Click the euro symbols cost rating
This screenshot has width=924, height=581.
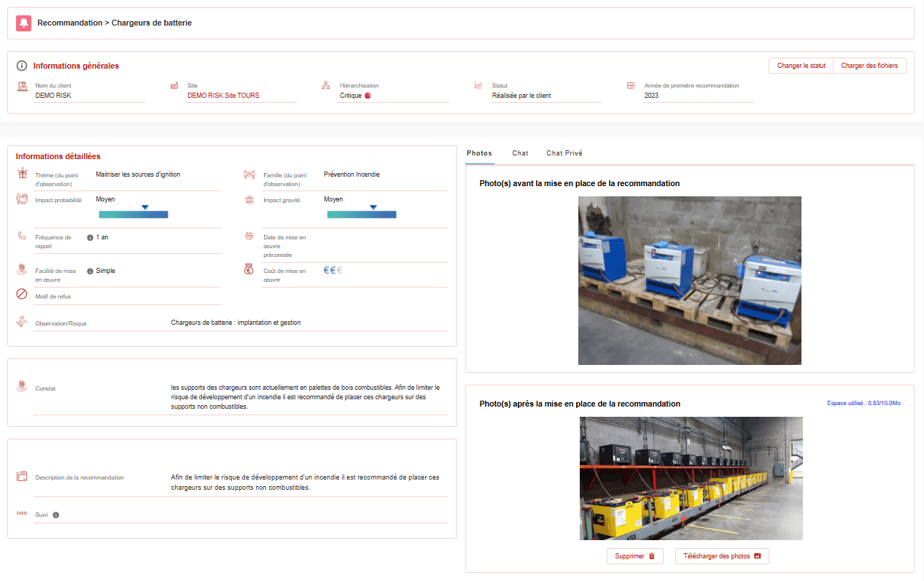tap(333, 270)
